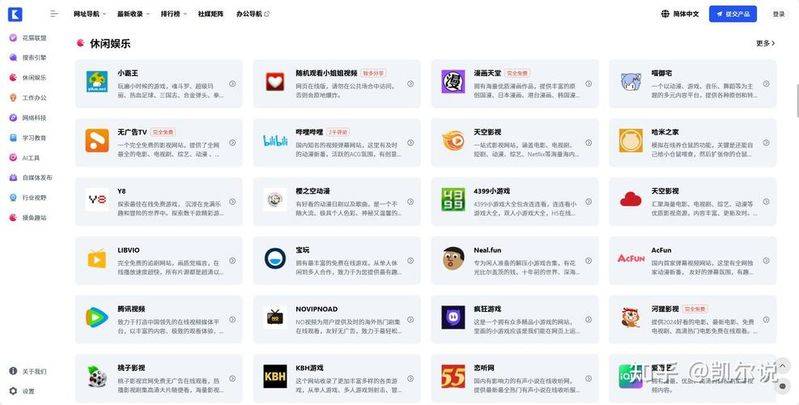
Task: Expand 更多 for 休闲娱乐 section
Action: [x=765, y=43]
